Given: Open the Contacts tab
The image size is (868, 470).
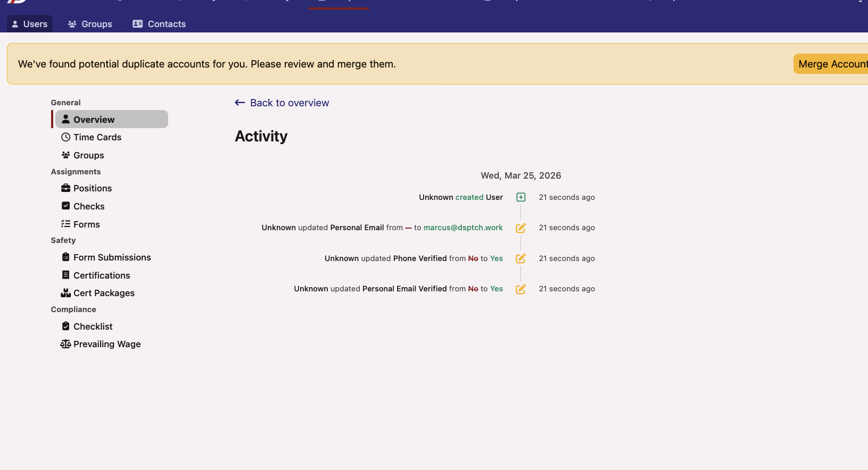Looking at the screenshot, I should pyautogui.click(x=159, y=24).
